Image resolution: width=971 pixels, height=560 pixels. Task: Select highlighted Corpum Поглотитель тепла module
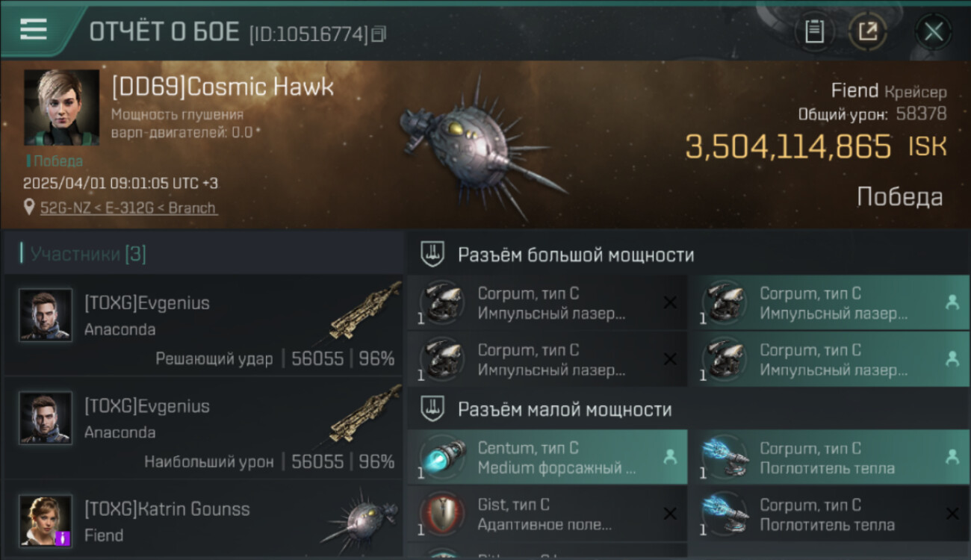point(829,457)
